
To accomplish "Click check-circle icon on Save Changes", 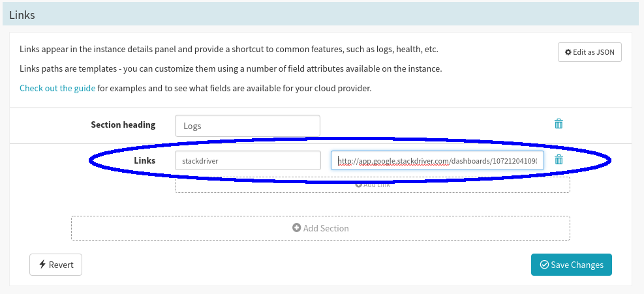I will 544,265.
